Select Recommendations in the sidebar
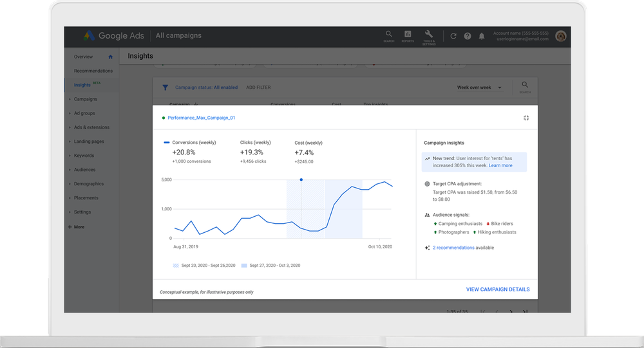Image resolution: width=644 pixels, height=348 pixels. (93, 71)
